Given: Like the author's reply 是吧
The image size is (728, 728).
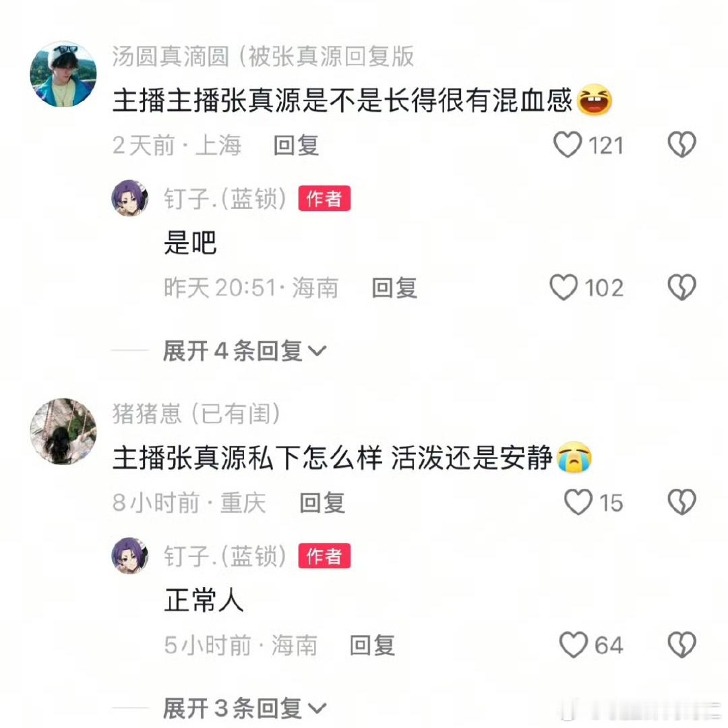Looking at the screenshot, I should [564, 287].
